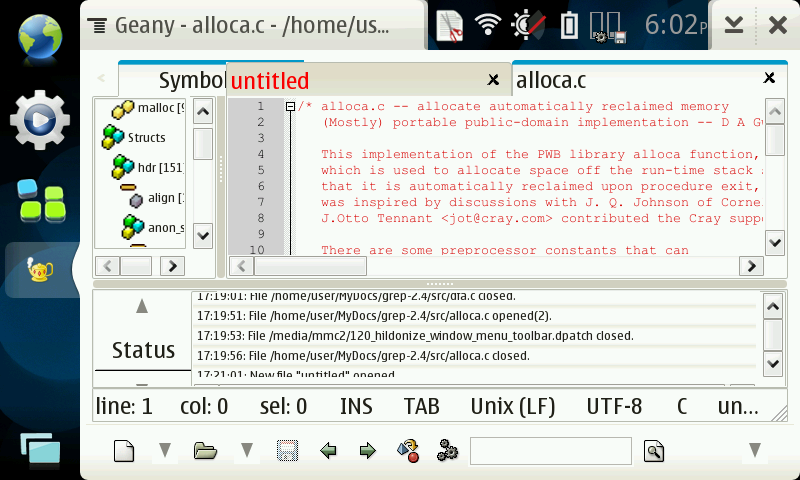Expand the toolbar overflow arrow at far right
The image size is (800, 480).
point(755,451)
